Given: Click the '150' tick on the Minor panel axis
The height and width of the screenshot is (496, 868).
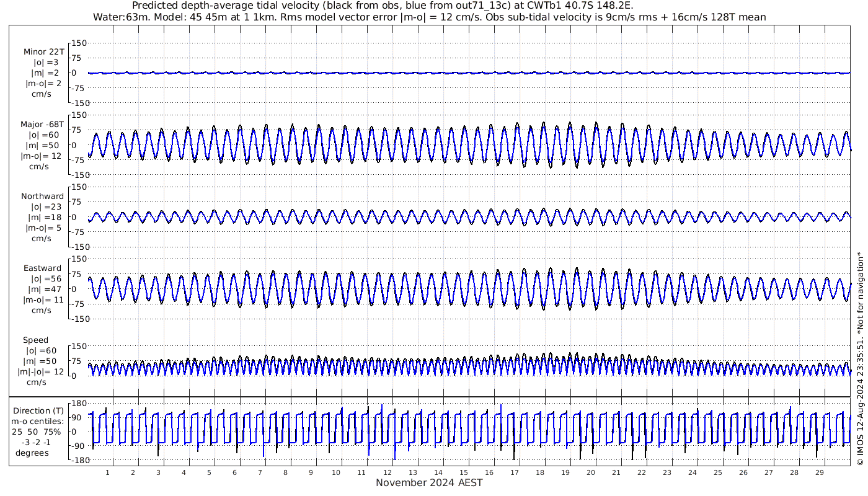Looking at the screenshot, I should click(79, 43).
